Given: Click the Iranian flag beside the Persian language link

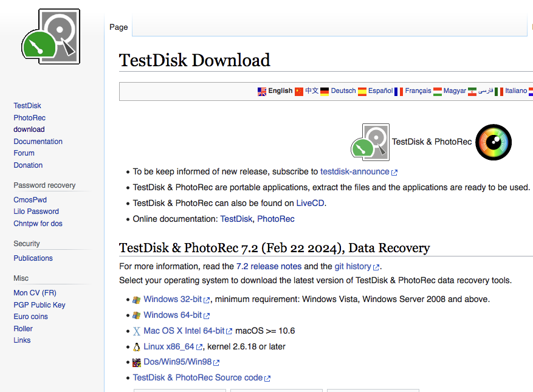Looking at the screenshot, I should [x=472, y=91].
